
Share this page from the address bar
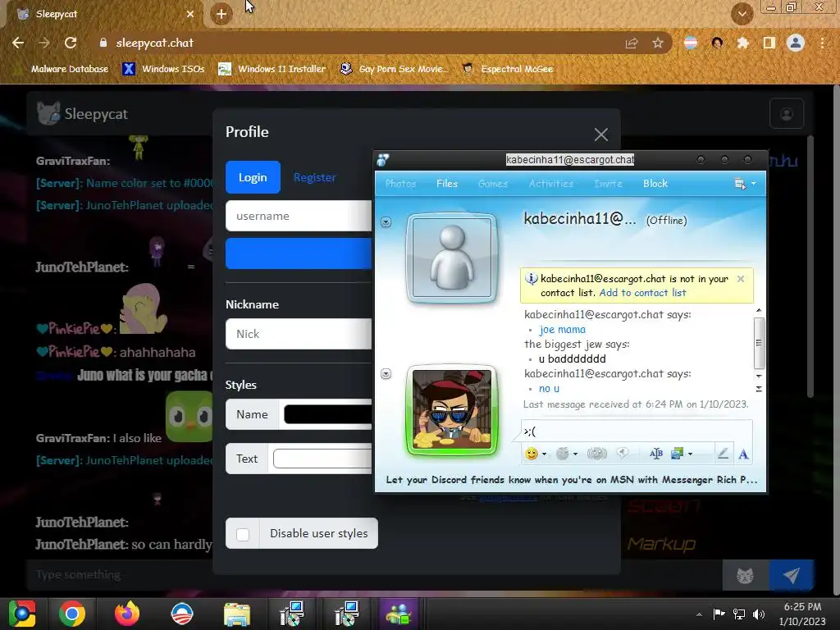pos(632,43)
